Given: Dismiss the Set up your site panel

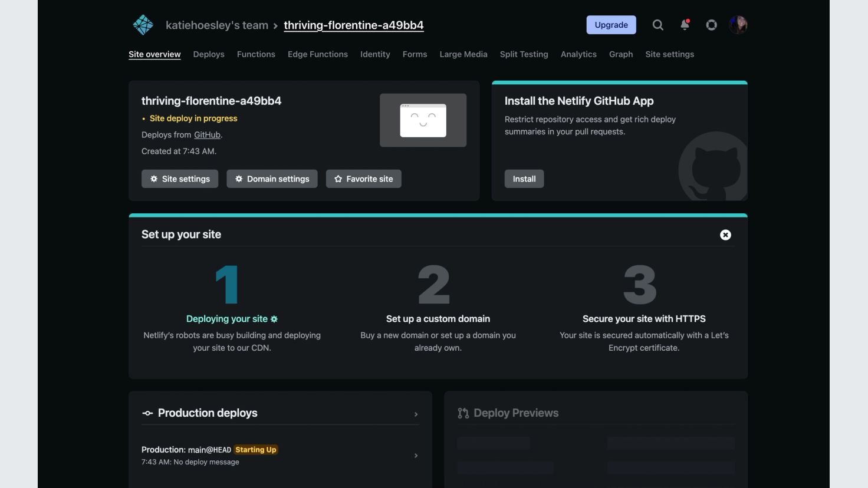Looking at the screenshot, I should click(x=725, y=235).
